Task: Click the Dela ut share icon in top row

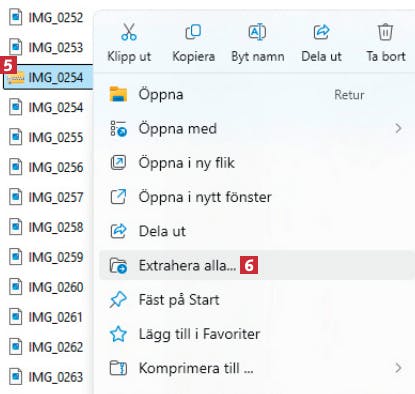Action: click(x=321, y=32)
